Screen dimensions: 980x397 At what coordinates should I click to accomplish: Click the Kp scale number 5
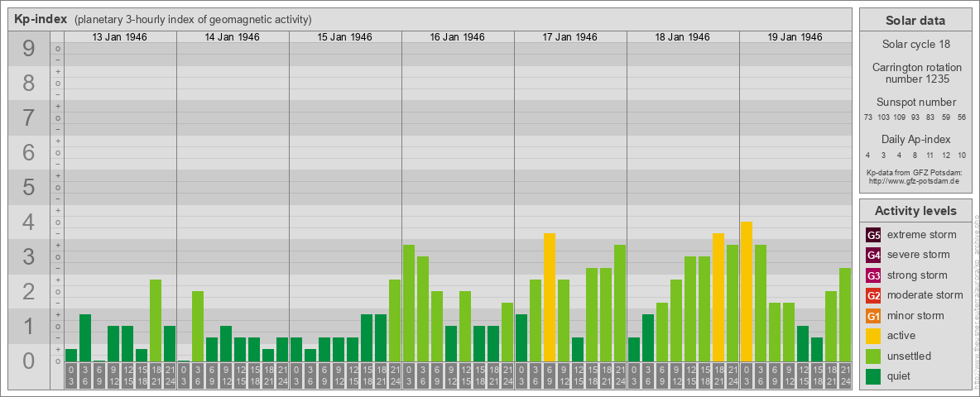pyautogui.click(x=29, y=187)
